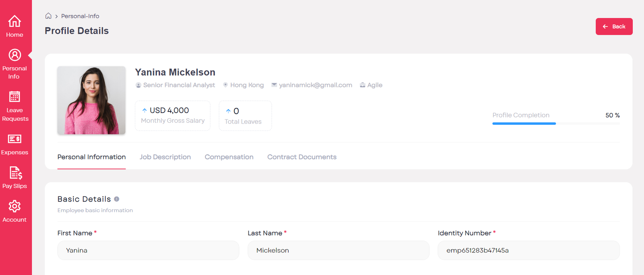The height and width of the screenshot is (275, 644).
Task: Open the Compensation tab
Action: [x=229, y=157]
